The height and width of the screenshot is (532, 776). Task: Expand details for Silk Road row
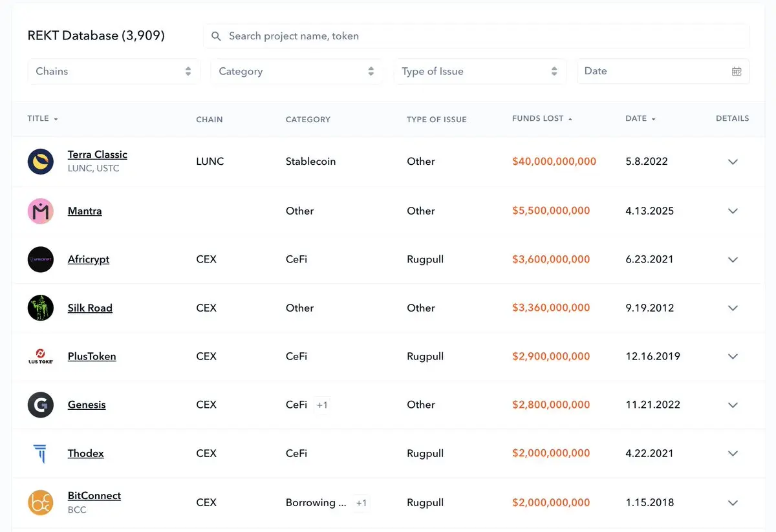733,308
